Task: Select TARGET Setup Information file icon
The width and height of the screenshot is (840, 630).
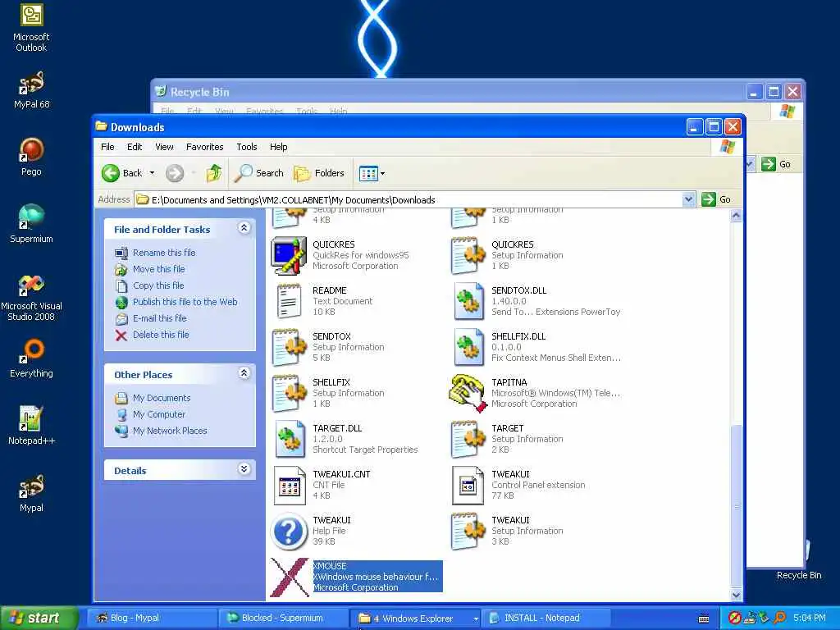Action: (x=468, y=440)
